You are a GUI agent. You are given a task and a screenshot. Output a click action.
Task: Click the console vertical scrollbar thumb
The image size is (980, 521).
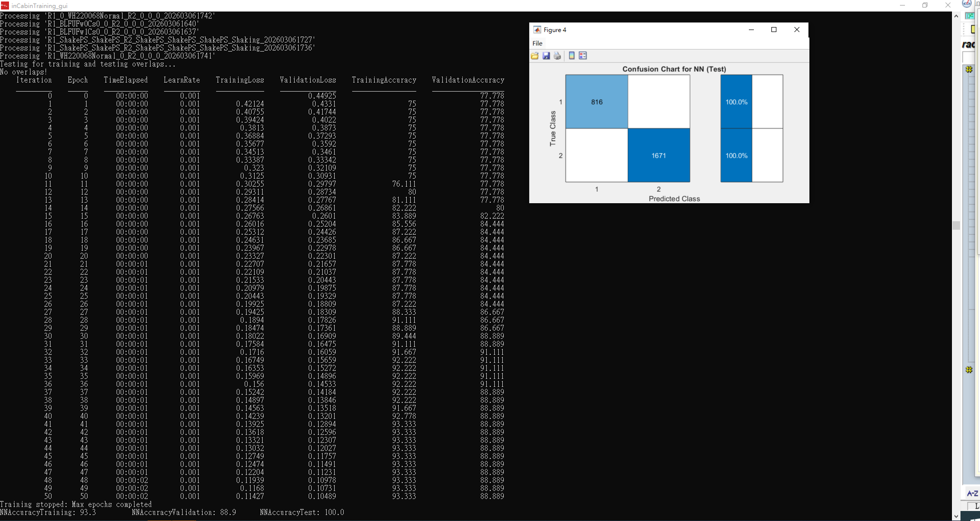click(x=956, y=225)
